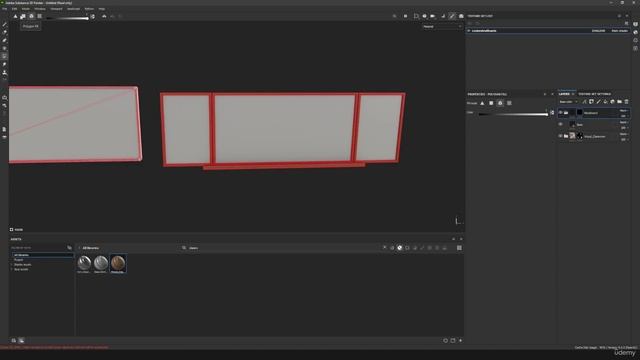The height and width of the screenshot is (360, 640).
Task: Switch to the Layers tab
Action: pos(564,94)
